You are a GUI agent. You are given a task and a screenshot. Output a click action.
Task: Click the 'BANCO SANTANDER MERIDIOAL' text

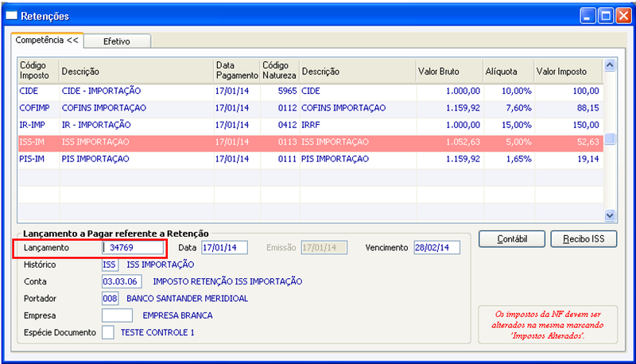coord(187,299)
